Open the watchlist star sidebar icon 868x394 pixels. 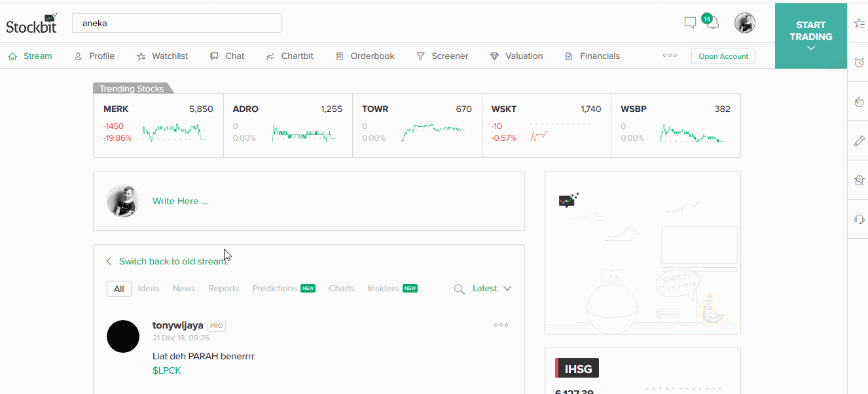(x=859, y=23)
